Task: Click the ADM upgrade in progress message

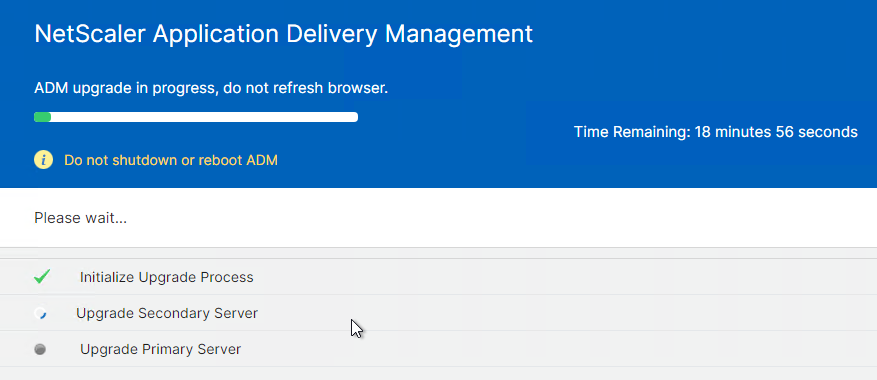Action: tap(211, 88)
